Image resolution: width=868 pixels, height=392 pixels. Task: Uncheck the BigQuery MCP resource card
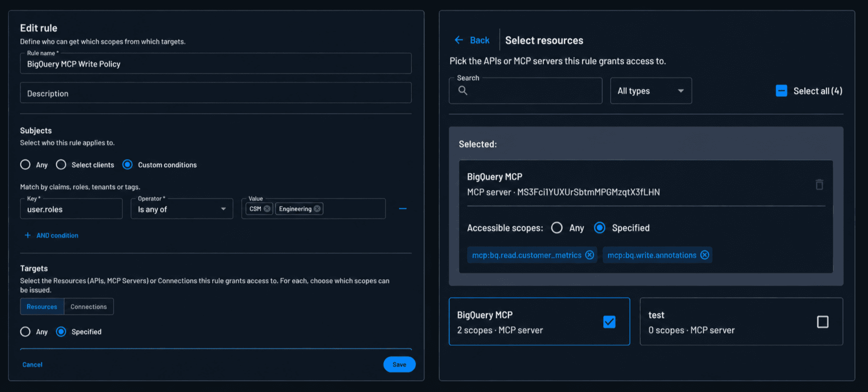pyautogui.click(x=609, y=322)
